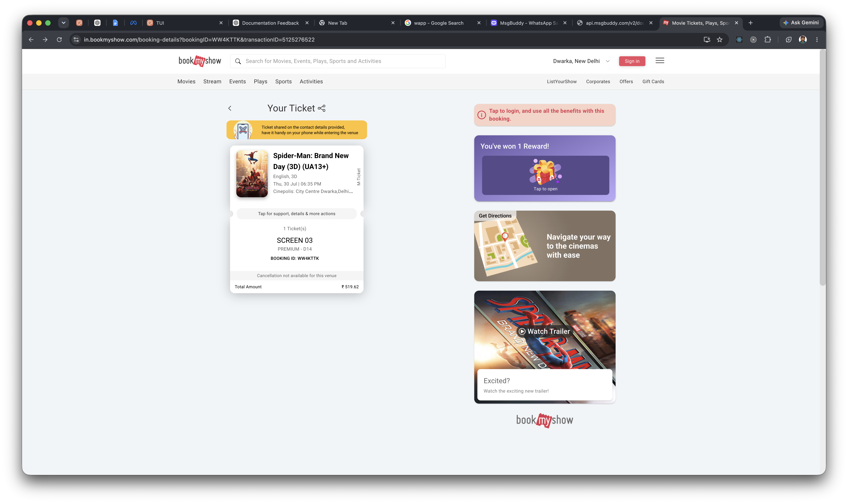Share the ticket using the share icon
This screenshot has width=848, height=504.
tap(322, 108)
